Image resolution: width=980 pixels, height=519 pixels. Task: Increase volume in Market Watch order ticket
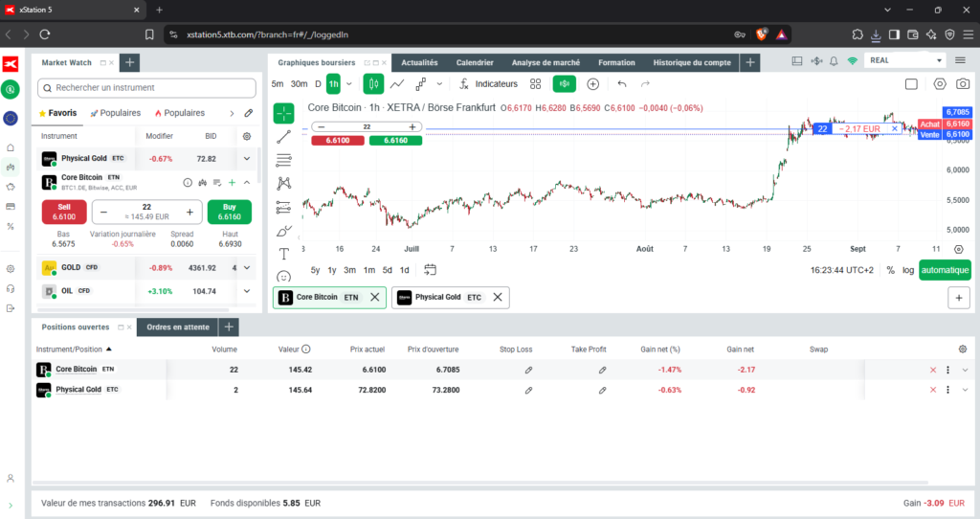[190, 212]
